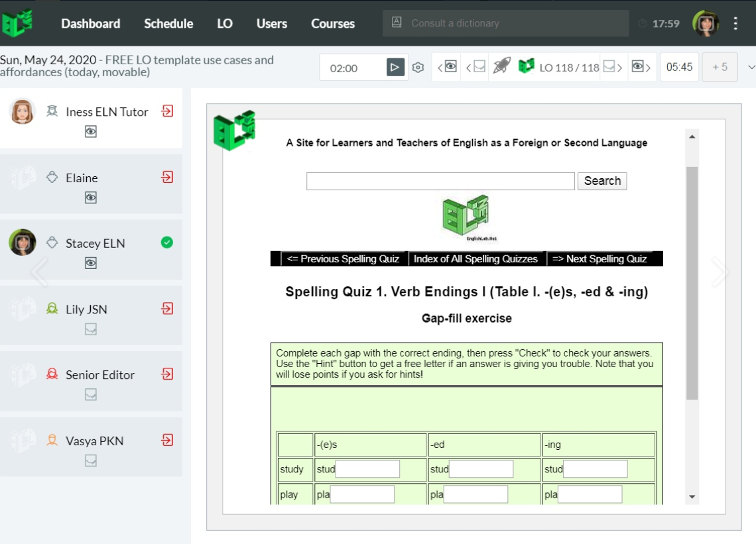Go to previous slide with left chevron arrow
Image resolution: width=756 pixels, height=544 pixels.
tap(40, 272)
